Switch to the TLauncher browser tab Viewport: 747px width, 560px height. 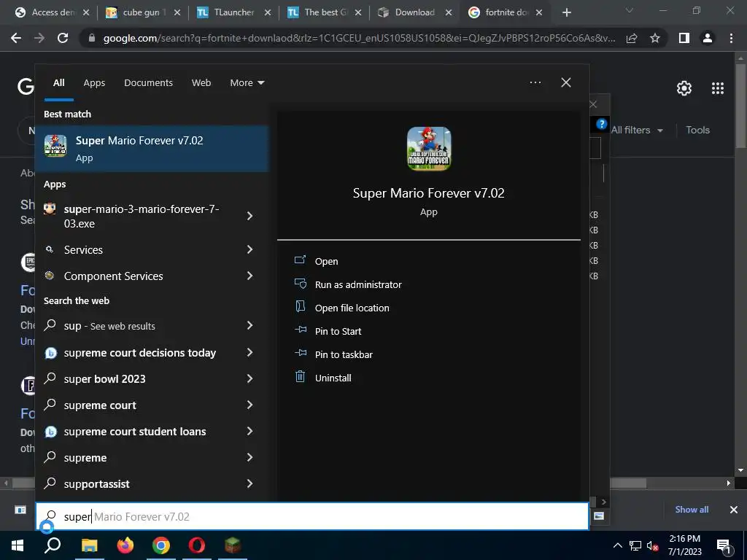tap(234, 12)
